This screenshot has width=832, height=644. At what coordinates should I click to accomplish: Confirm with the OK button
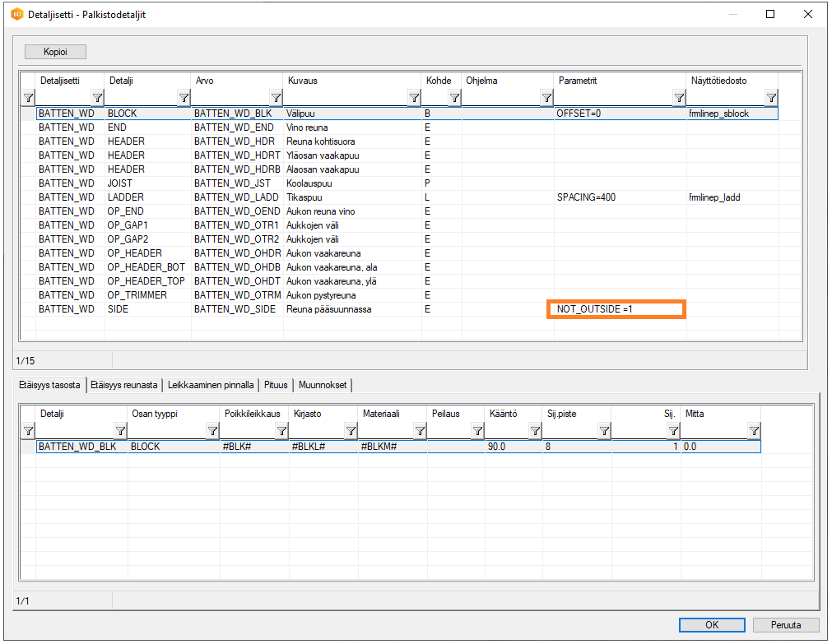pos(712,625)
